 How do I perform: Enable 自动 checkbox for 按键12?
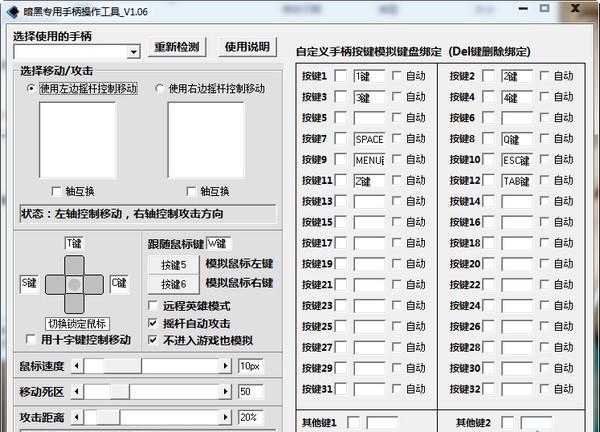[544, 180]
